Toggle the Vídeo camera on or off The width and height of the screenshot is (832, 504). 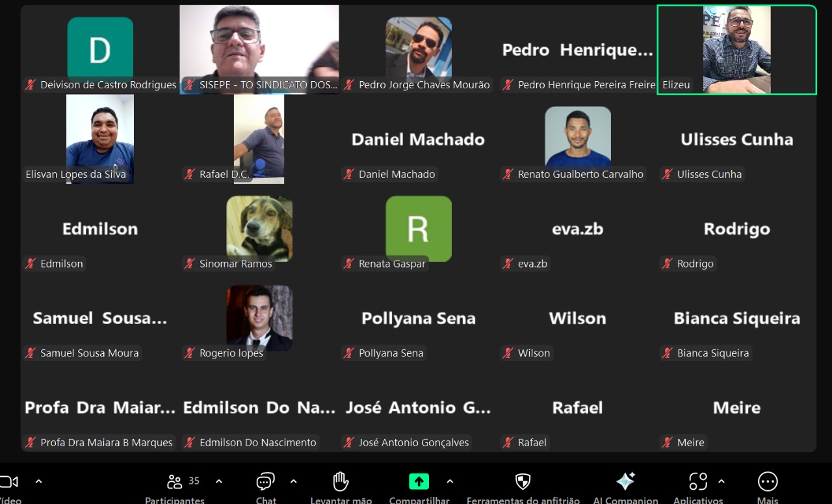tap(8, 481)
